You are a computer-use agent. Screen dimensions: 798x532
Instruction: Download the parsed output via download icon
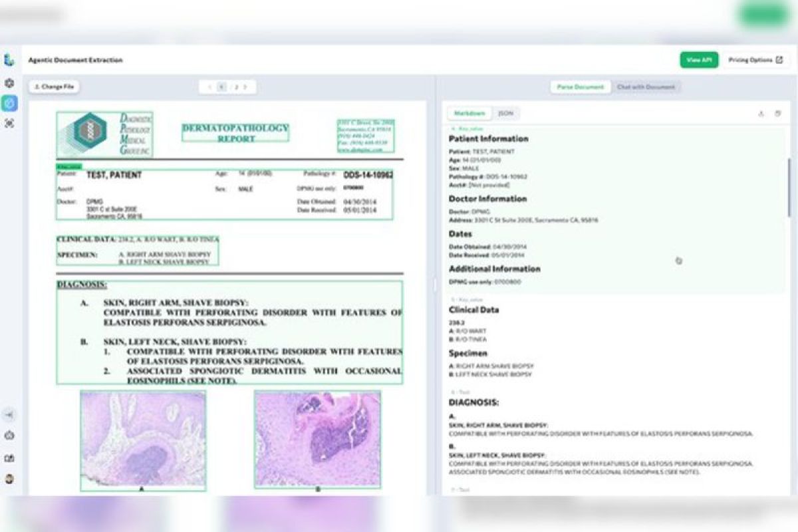[x=761, y=114]
